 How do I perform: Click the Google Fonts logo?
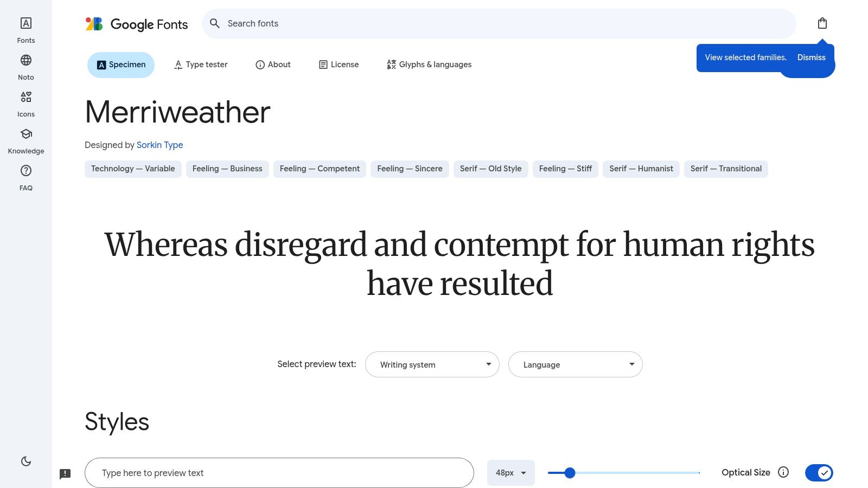pyautogui.click(x=137, y=24)
